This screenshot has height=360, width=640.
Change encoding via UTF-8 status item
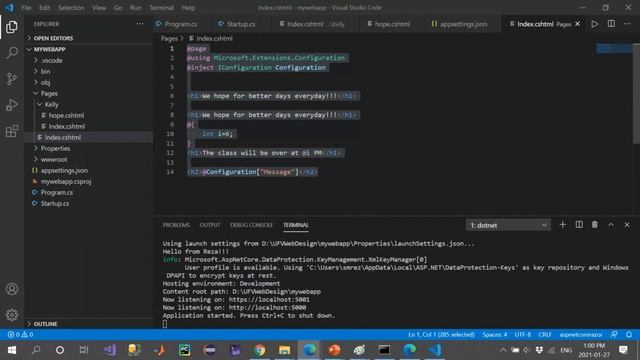click(x=522, y=334)
